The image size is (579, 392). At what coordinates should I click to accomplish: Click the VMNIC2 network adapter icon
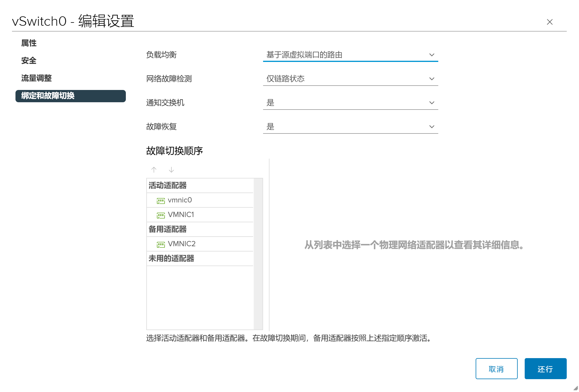point(161,244)
